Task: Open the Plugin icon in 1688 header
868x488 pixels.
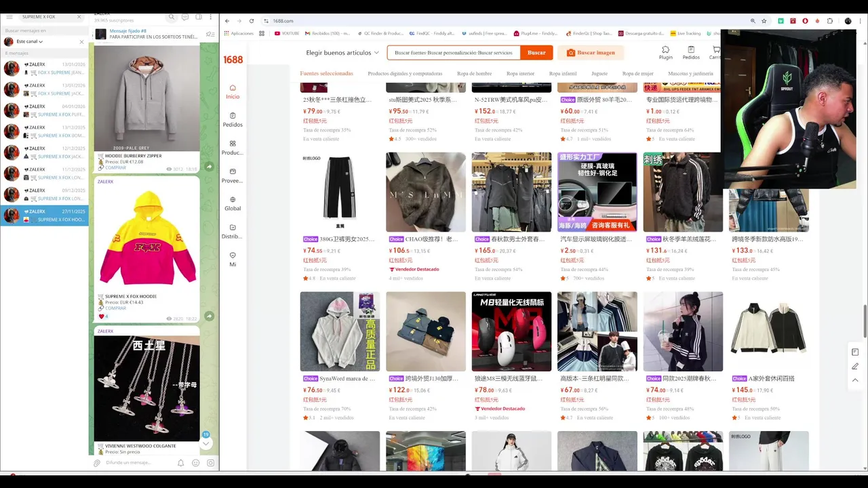Action: [665, 52]
